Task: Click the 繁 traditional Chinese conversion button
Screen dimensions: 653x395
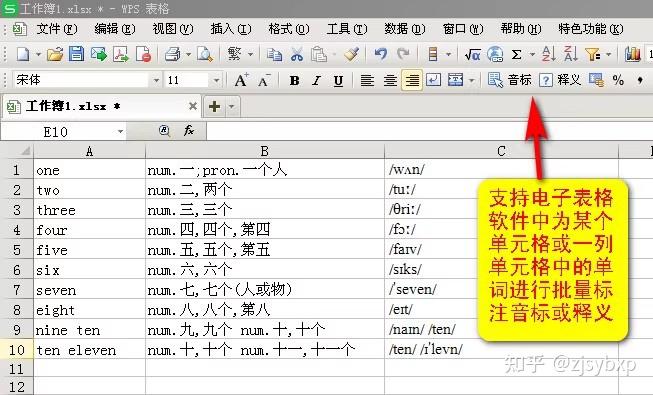Action: pyautogui.click(x=234, y=54)
